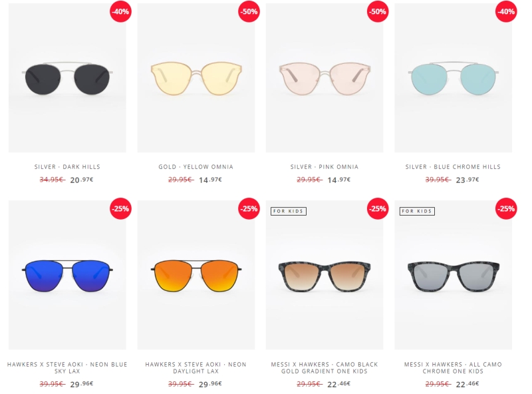Open Messi x Hawkers Camo Black Gold Gradient title

(325, 367)
